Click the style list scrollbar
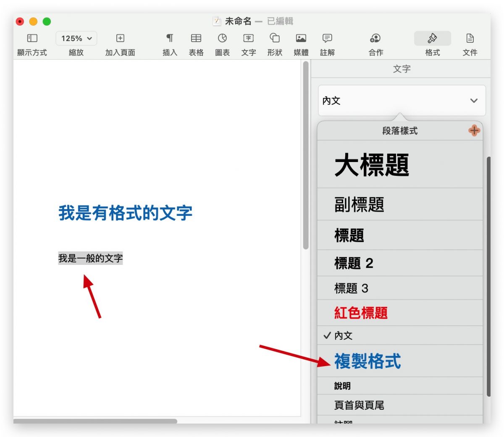This screenshot has width=504, height=437. [x=488, y=276]
